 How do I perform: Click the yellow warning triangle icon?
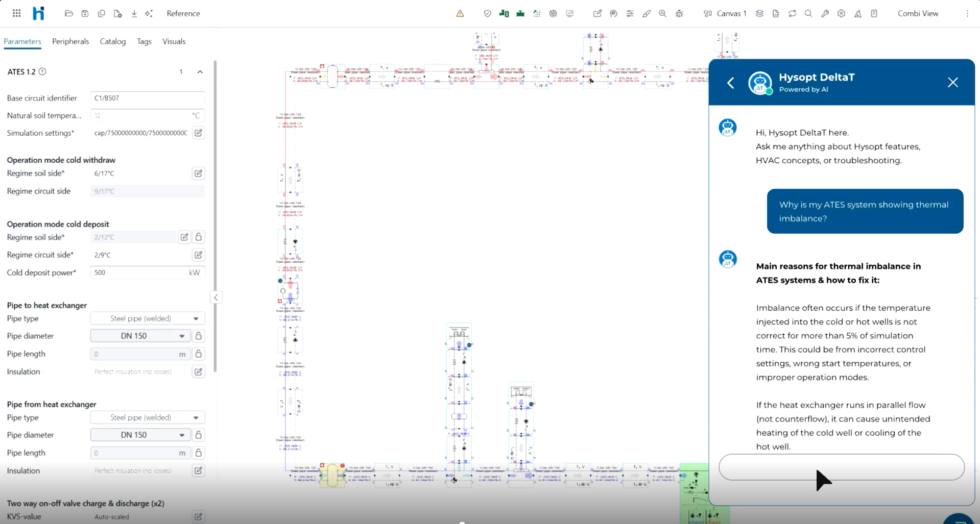point(460,14)
